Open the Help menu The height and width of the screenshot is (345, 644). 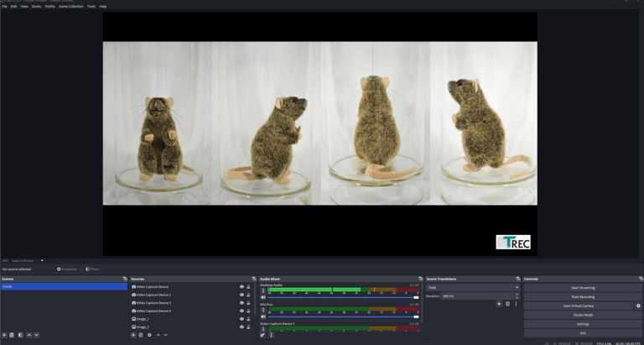click(103, 7)
